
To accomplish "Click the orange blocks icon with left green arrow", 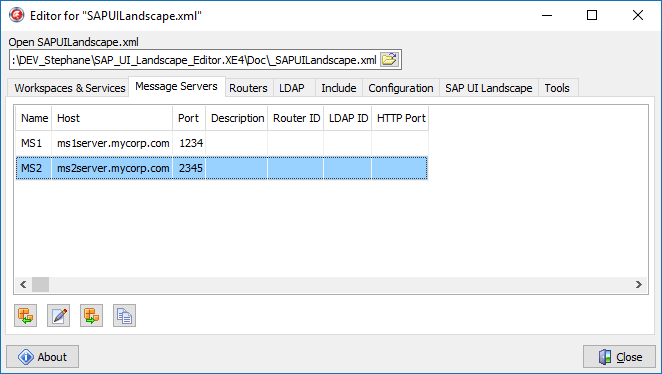I will (25, 315).
